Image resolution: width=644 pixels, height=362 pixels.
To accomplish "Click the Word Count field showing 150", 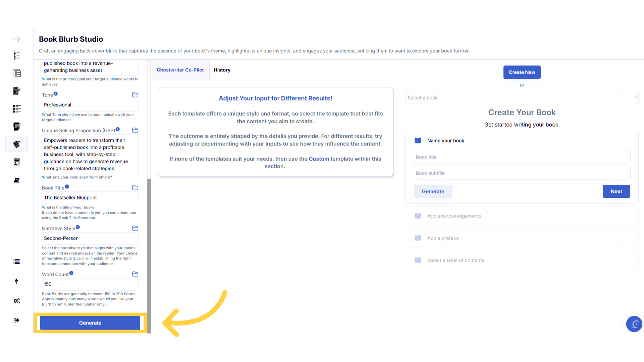I will coord(90,284).
